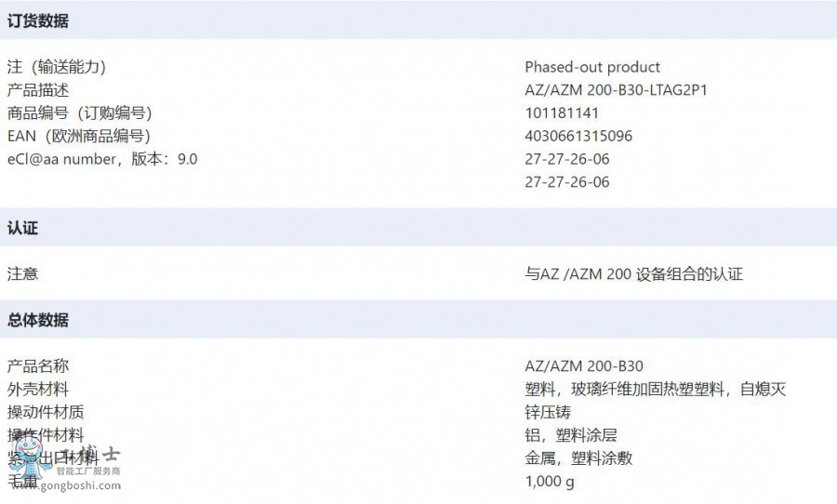Click the 产品名称 row label

tap(38, 366)
